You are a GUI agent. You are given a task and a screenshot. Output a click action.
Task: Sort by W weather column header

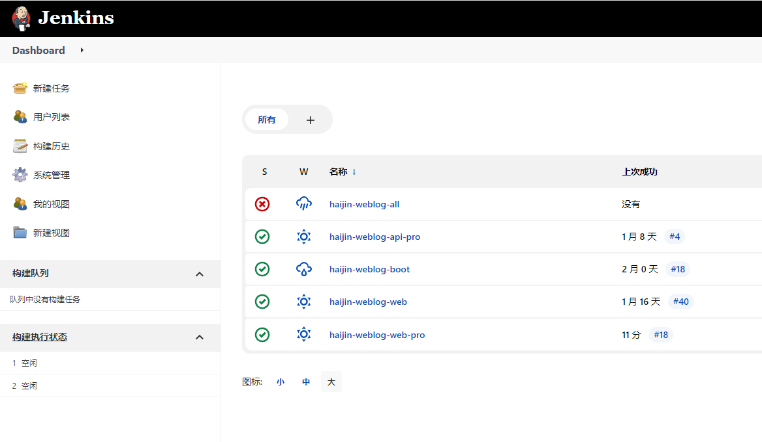pos(304,171)
